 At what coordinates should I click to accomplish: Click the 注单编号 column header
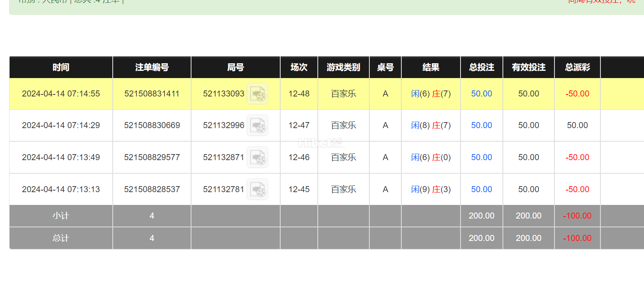coord(152,67)
